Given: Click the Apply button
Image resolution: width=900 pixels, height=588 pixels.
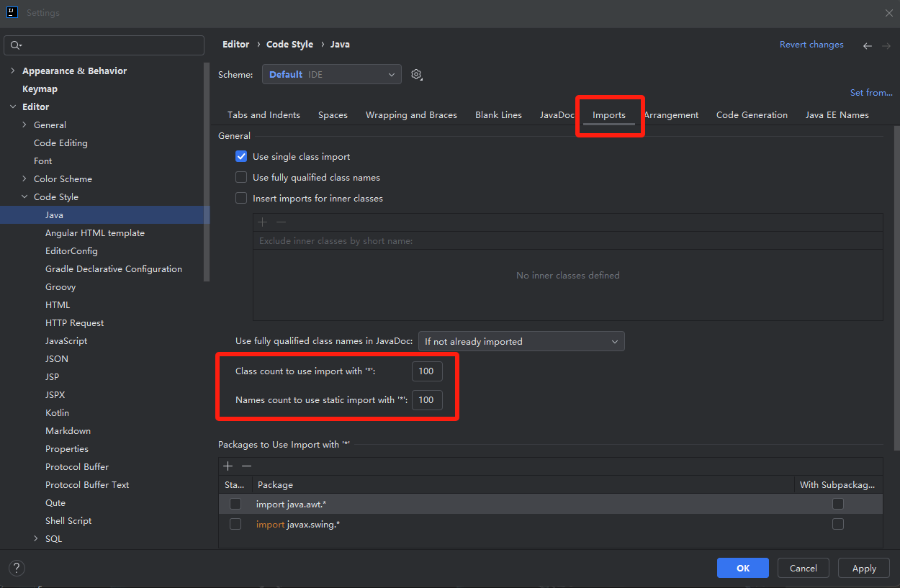Looking at the screenshot, I should [864, 568].
